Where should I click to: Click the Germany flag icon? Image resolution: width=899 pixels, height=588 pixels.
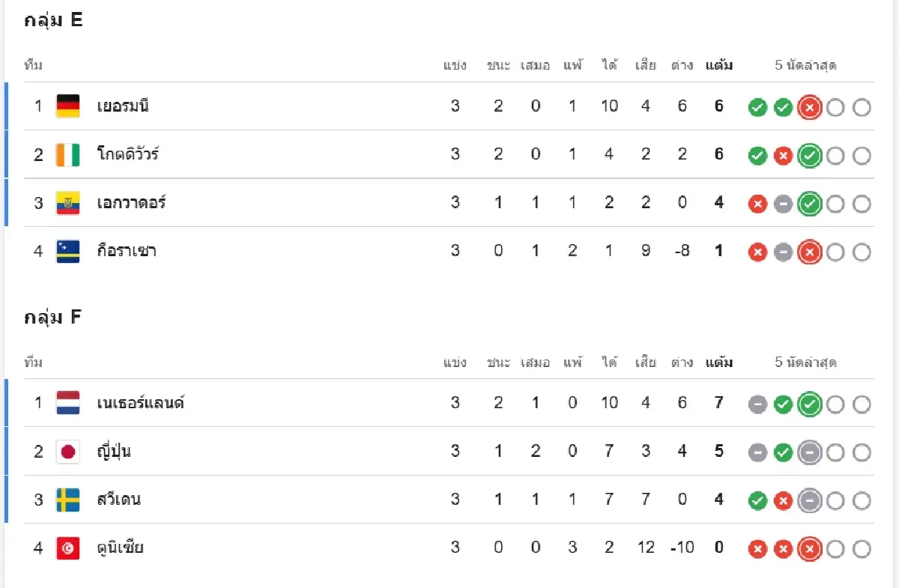tap(67, 106)
